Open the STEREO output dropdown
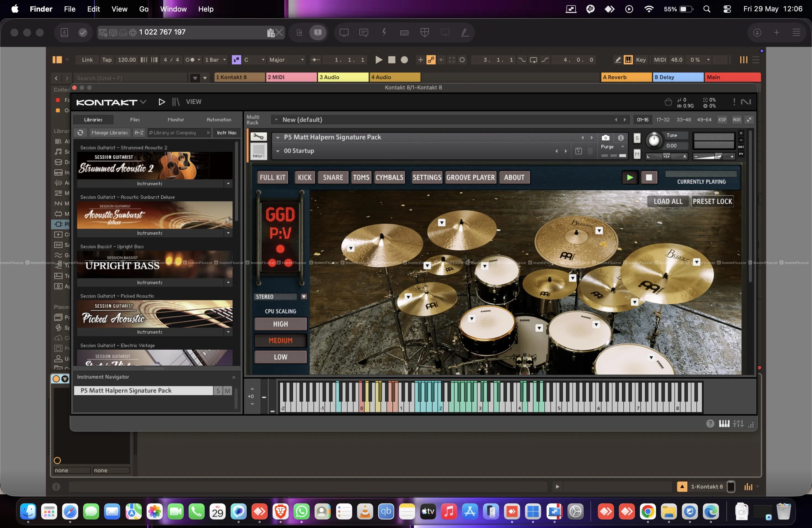The height and width of the screenshot is (528, 812). [x=304, y=297]
